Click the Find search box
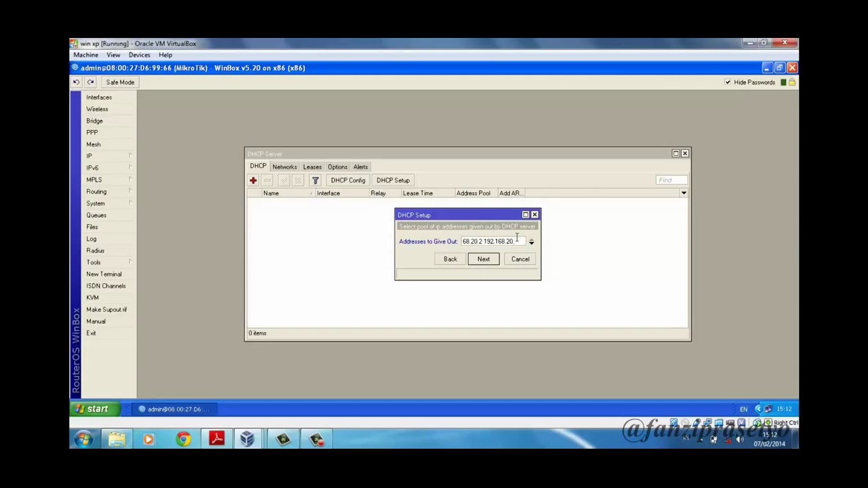Screen dimensions: 868x488 671,180
